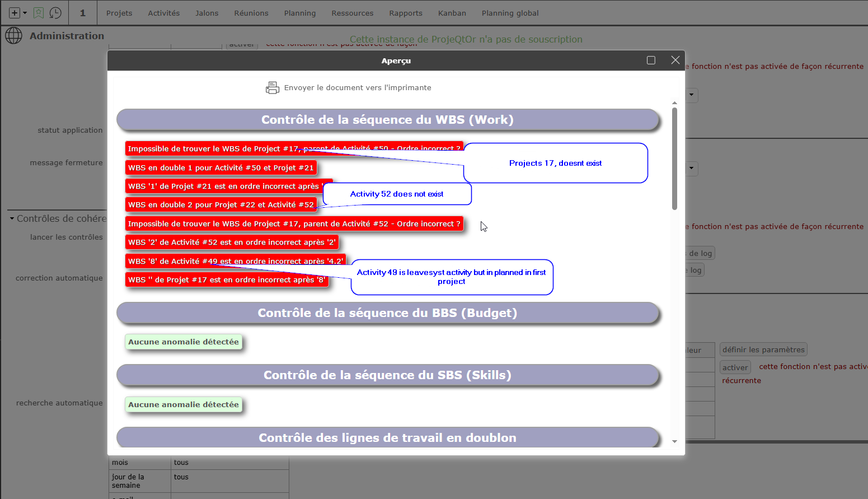Click the globe icon beside Administration
The height and width of the screenshot is (499, 868).
pyautogui.click(x=13, y=35)
